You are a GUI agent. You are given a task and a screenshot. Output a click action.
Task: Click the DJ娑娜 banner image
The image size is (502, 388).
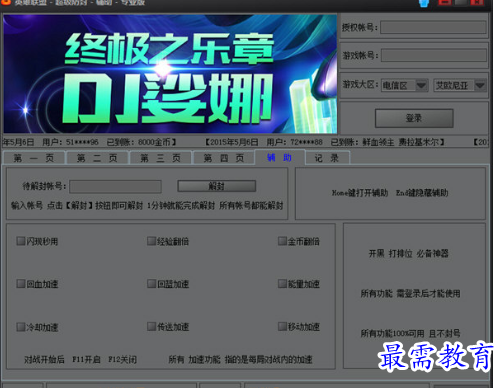click(170, 74)
